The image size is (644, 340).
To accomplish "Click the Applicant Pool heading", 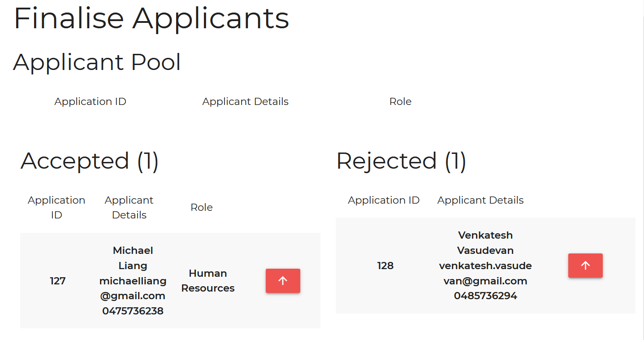I will 97,62.
